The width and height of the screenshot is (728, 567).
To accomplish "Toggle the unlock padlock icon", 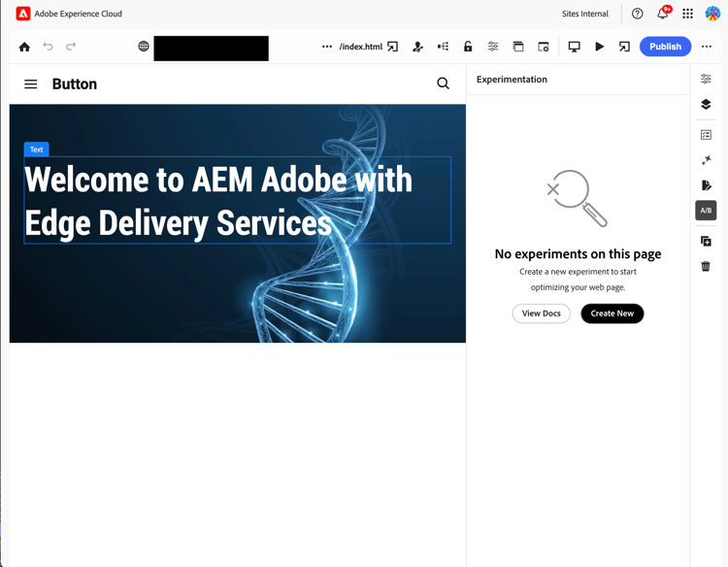I will click(468, 47).
